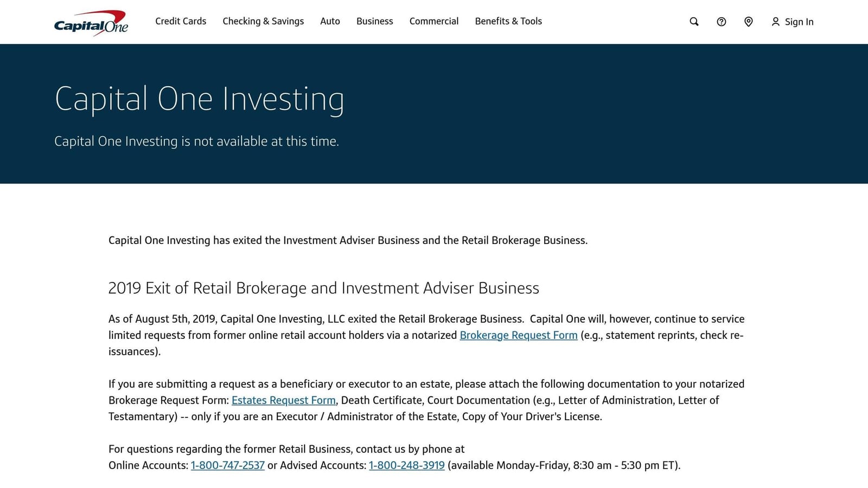
Task: Open the Commercial menu
Action: pyautogui.click(x=434, y=21)
